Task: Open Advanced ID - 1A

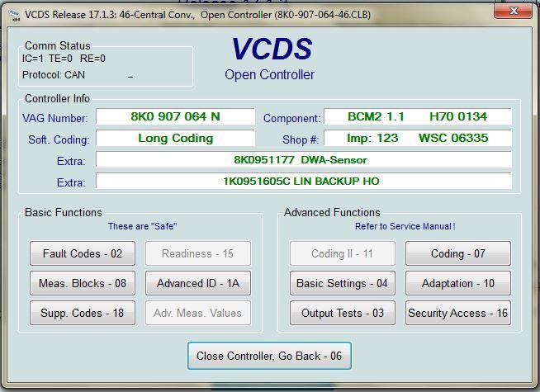Action: [x=198, y=283]
